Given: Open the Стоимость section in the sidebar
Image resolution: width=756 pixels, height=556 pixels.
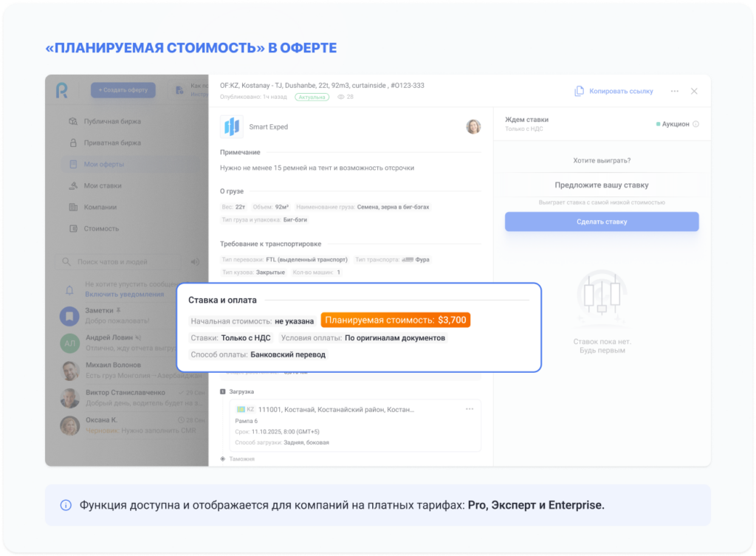Looking at the screenshot, I should tap(73, 228).
